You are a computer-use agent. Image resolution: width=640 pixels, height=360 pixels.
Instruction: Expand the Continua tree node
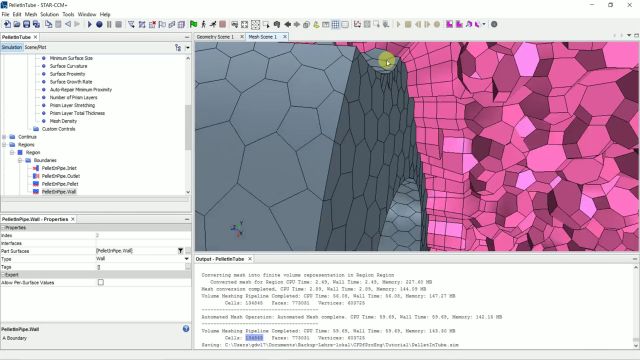point(4,137)
